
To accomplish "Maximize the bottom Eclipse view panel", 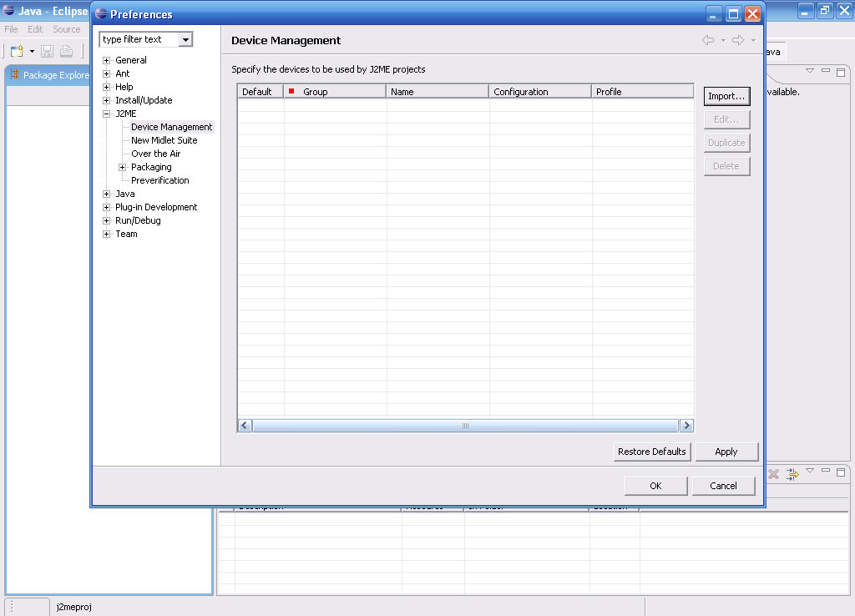I will (841, 472).
